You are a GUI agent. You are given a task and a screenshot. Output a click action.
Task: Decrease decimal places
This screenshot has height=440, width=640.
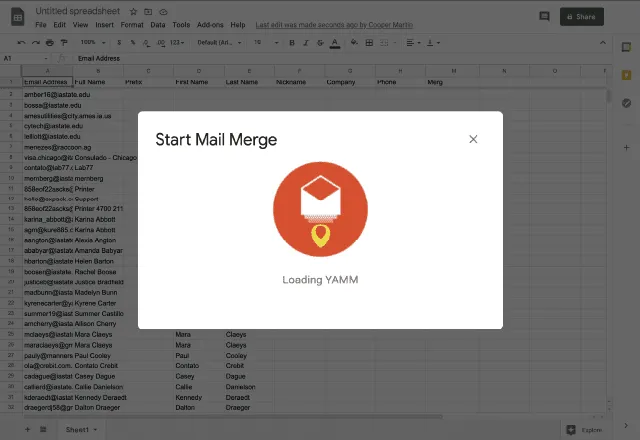pos(146,42)
